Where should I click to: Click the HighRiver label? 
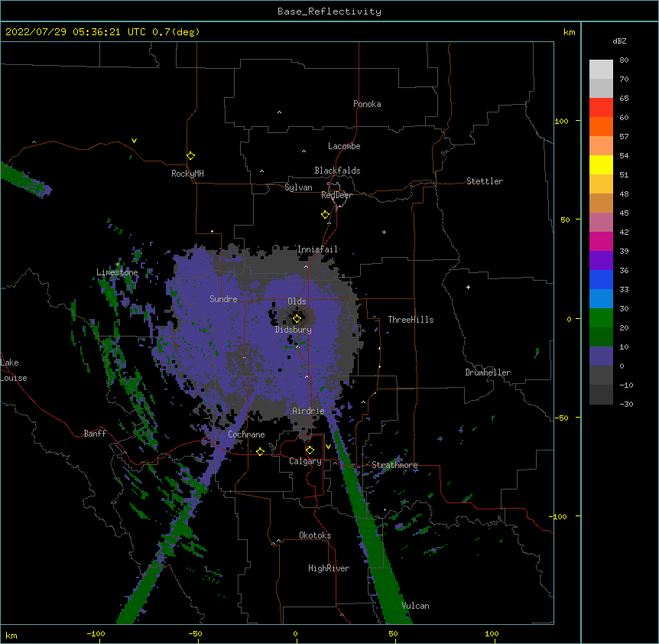(329, 568)
